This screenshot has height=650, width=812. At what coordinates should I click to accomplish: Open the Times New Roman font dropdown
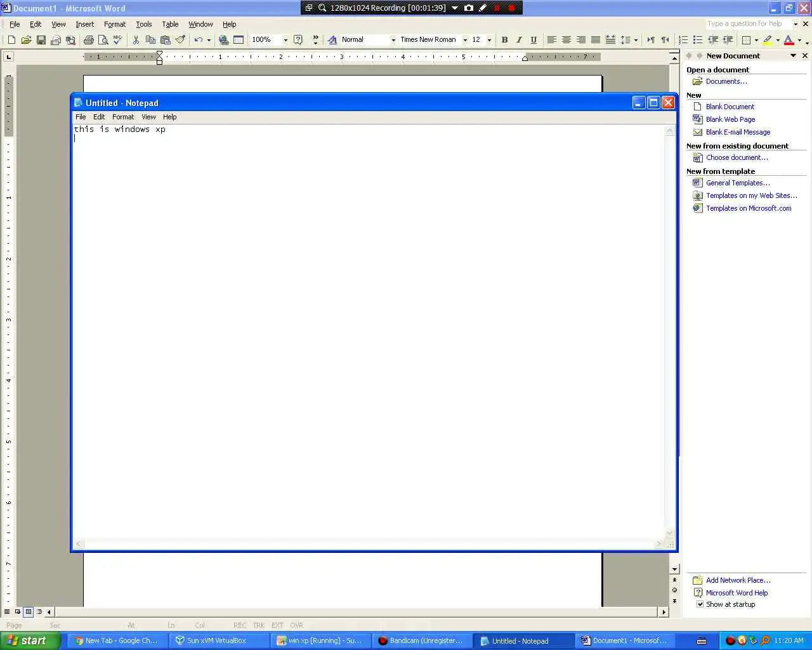click(x=465, y=39)
